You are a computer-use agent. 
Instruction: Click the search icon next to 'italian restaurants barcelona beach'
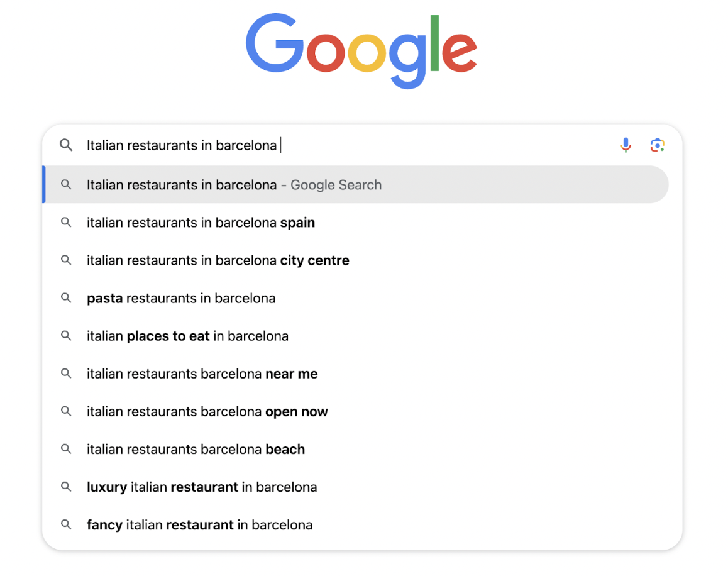pyautogui.click(x=66, y=449)
